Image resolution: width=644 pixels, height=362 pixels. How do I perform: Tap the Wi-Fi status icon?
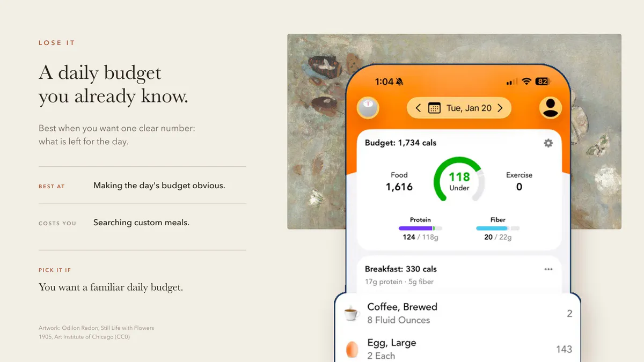(x=526, y=82)
